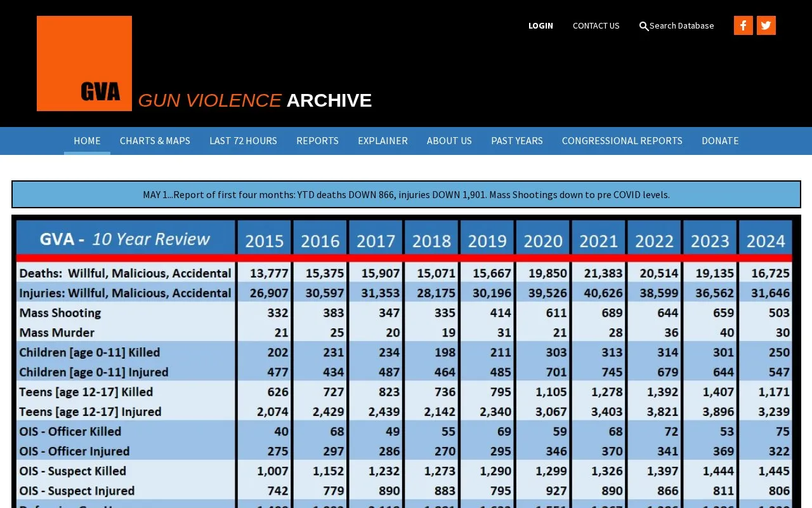Open CHARTS & MAPS menu
The width and height of the screenshot is (812, 508).
click(155, 140)
